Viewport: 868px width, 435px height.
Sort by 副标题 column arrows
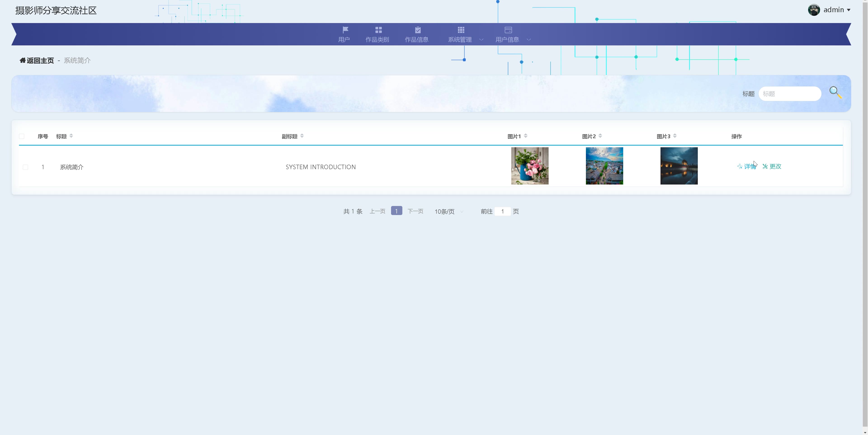pyautogui.click(x=302, y=136)
